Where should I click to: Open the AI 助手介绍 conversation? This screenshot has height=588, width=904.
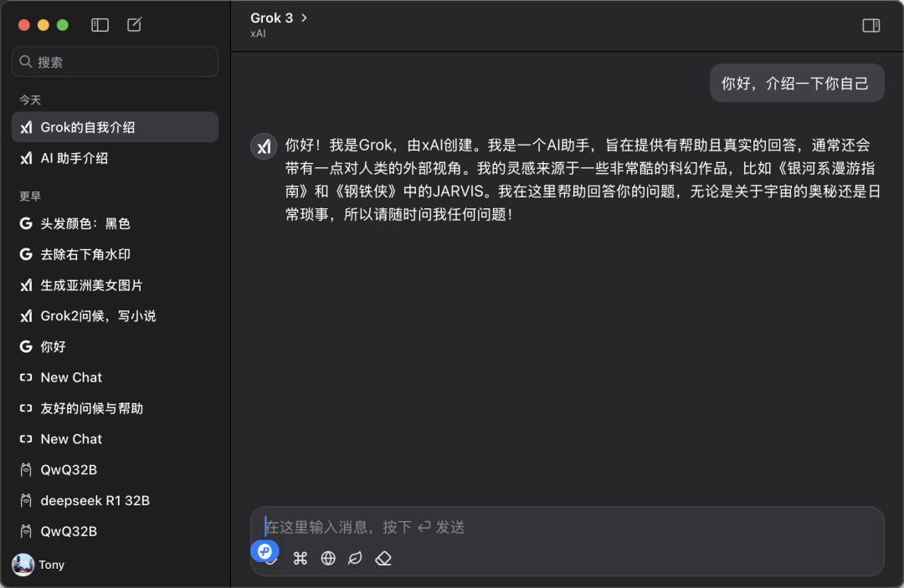[x=115, y=158]
